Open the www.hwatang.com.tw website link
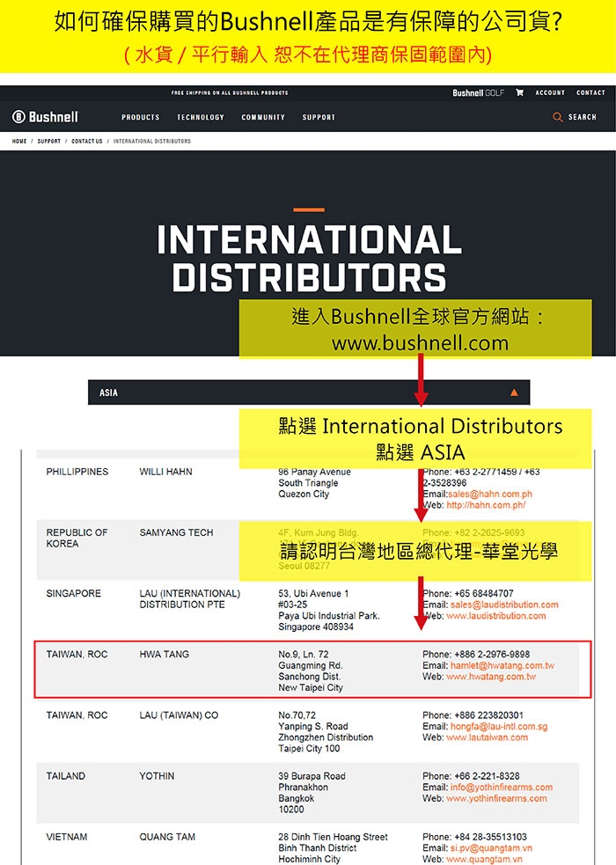Screen dimensions: 616x865 click(490, 677)
